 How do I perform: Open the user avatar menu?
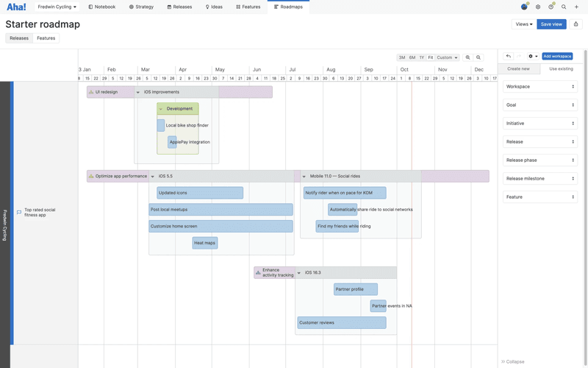524,7
